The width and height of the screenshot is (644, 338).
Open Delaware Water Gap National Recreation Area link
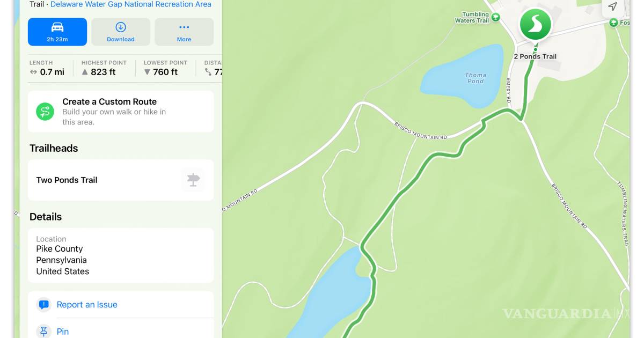click(x=131, y=4)
